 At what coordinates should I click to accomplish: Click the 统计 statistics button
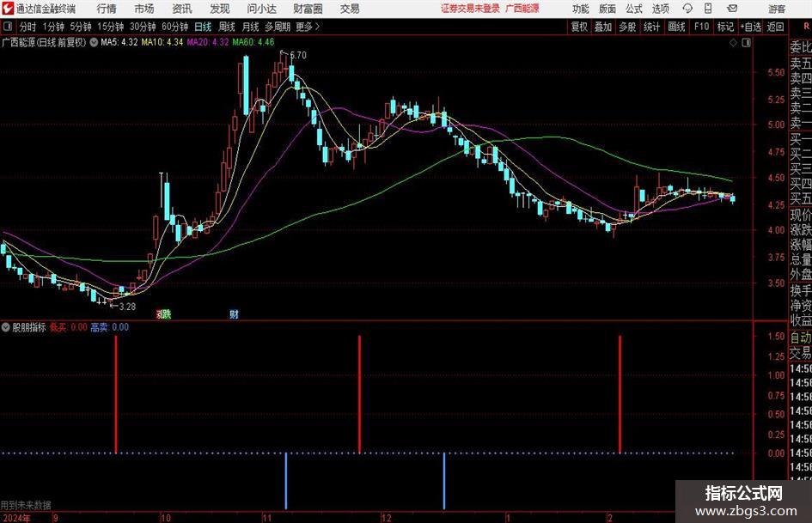[651, 27]
